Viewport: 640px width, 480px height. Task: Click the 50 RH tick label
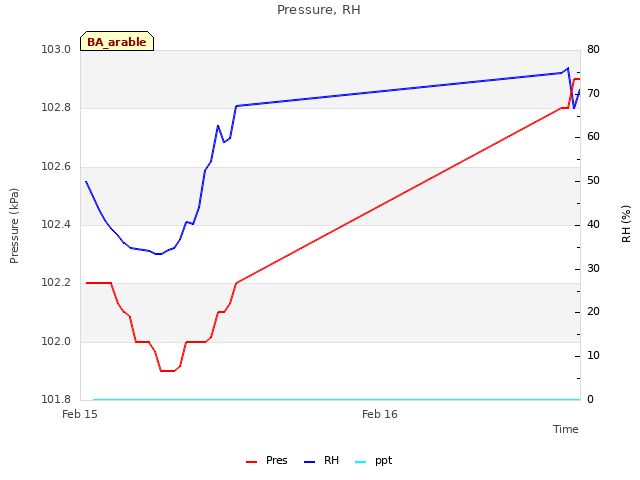593,180
